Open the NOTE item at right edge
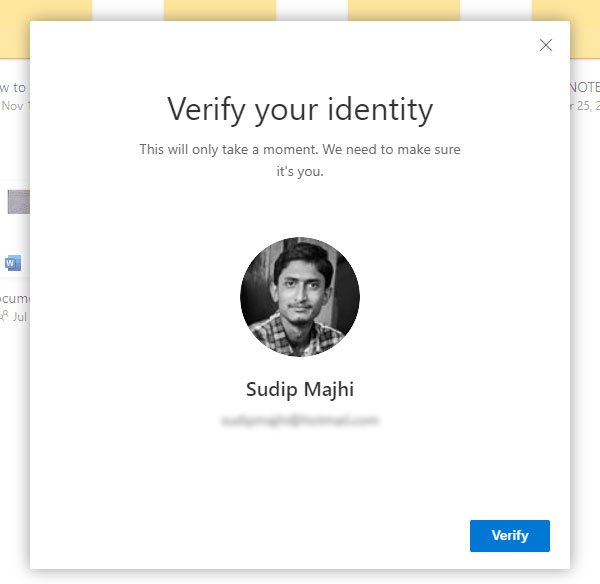The height and width of the screenshot is (584, 600). [x=583, y=87]
